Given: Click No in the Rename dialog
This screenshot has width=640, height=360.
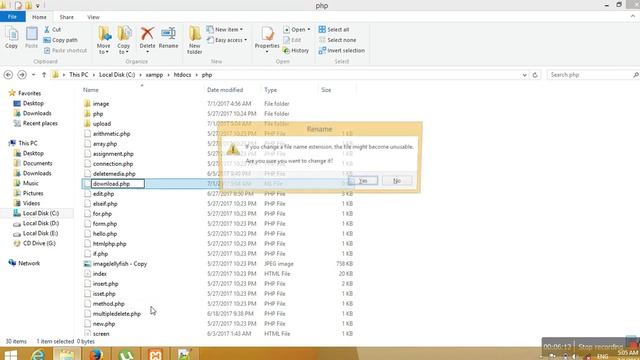Looking at the screenshot, I should pyautogui.click(x=397, y=180).
